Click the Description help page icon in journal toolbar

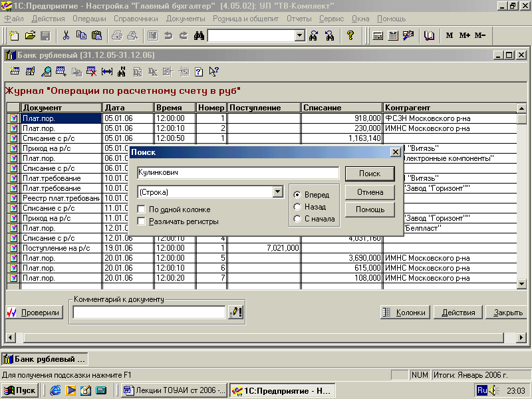(x=199, y=71)
